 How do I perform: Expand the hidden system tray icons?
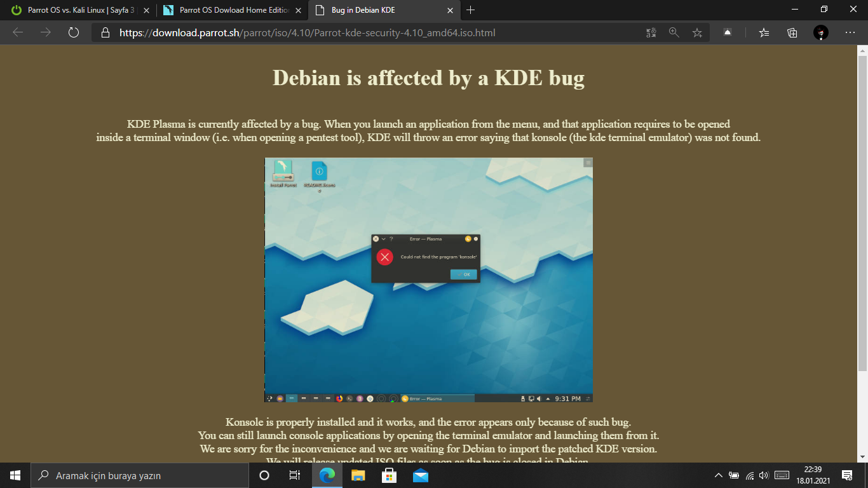point(719,475)
